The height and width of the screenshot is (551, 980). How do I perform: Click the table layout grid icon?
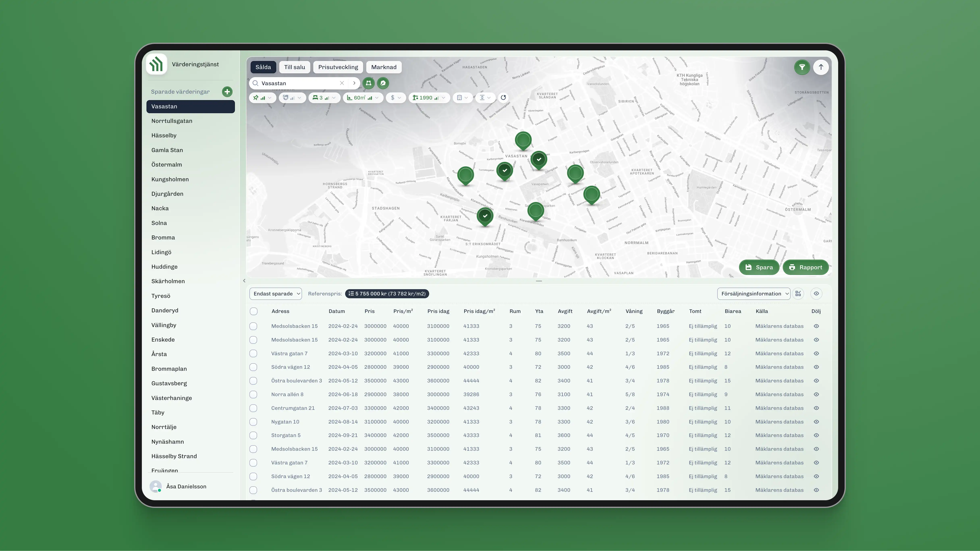798,294
